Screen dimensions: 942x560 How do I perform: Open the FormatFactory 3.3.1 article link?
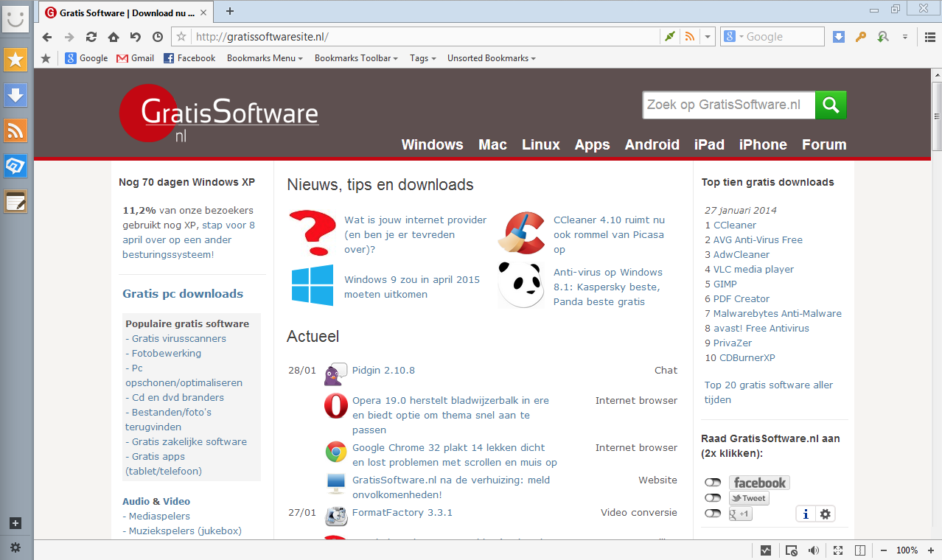402,513
